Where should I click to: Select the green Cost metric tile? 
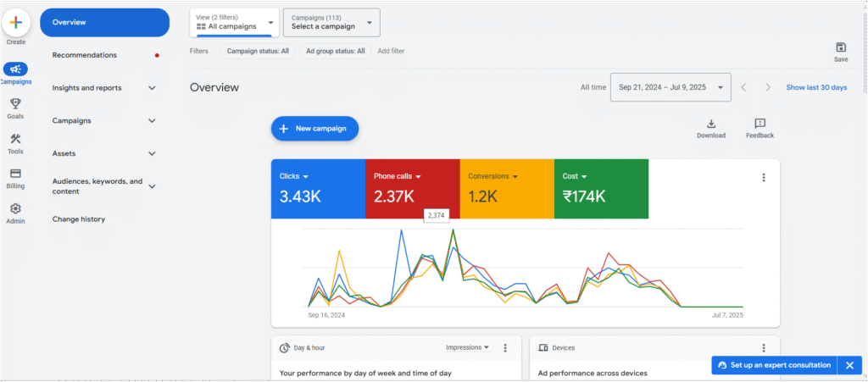[x=601, y=189]
